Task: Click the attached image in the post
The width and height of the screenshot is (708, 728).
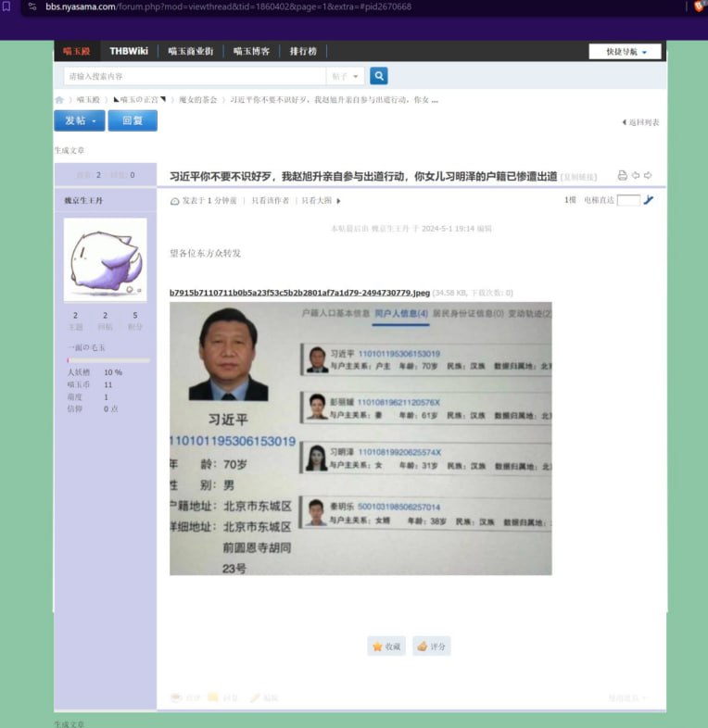Action: 360,439
